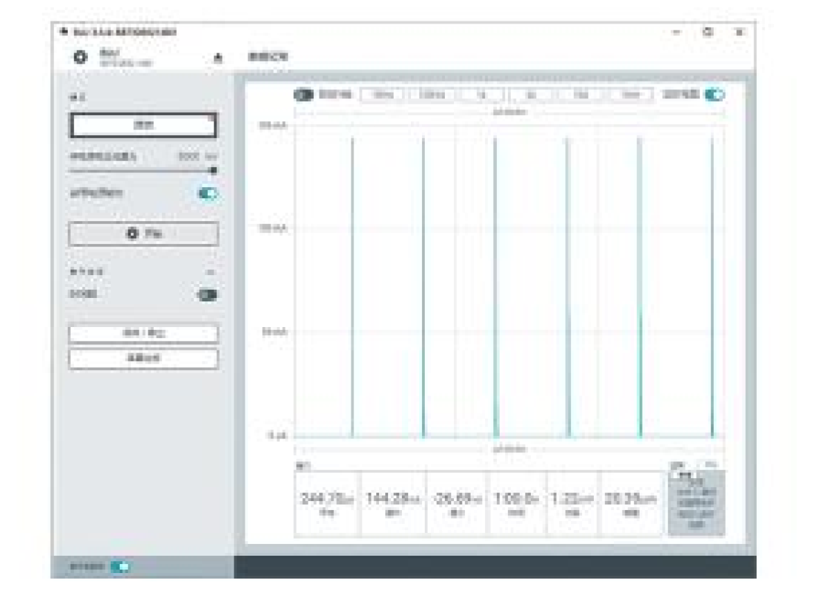Disable the enabled switch below the sidebar slider
Image resolution: width=840 pixels, height=616 pixels.
coord(207,194)
